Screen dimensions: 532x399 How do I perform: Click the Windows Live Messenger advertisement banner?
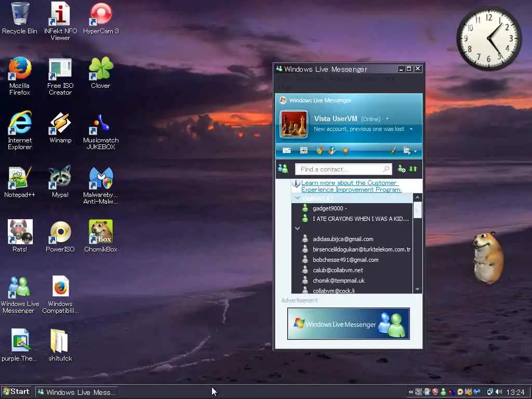(349, 324)
